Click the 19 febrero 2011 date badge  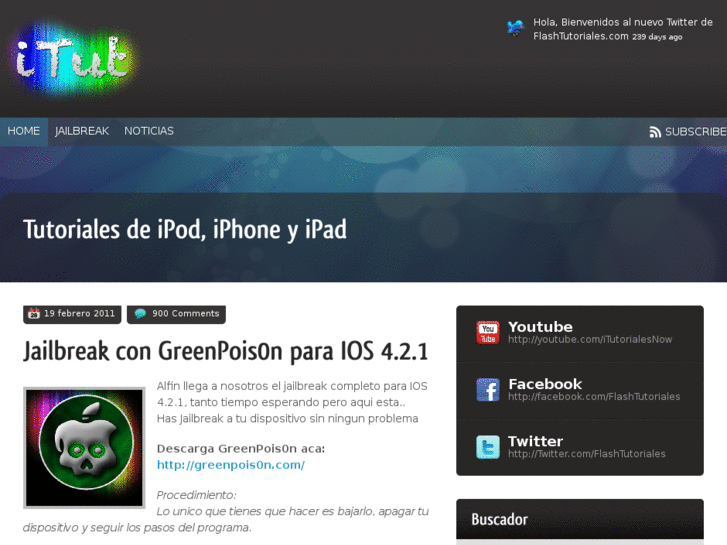click(x=72, y=314)
